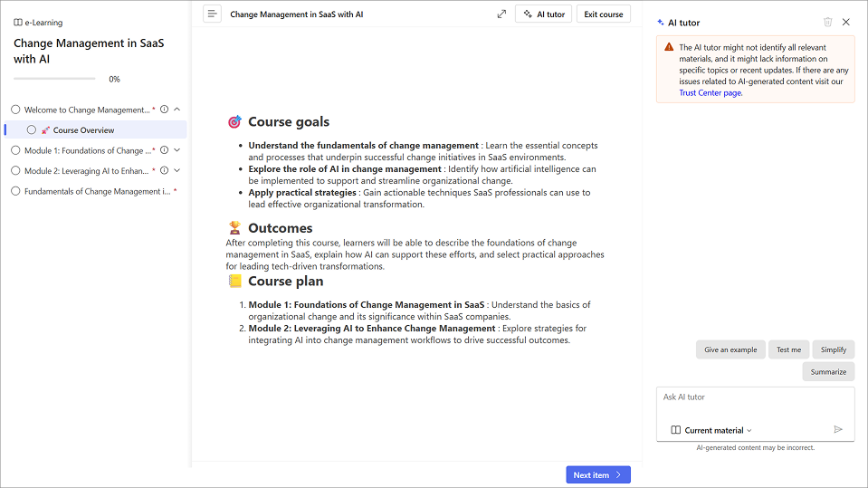The height and width of the screenshot is (488, 868).
Task: Click the send arrow in AI tutor
Action: 838,430
